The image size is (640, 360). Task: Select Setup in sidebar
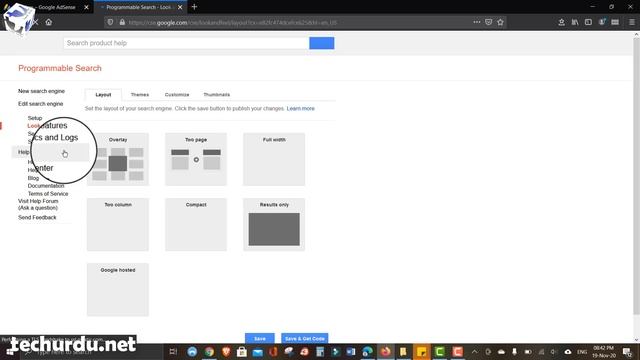35,118
